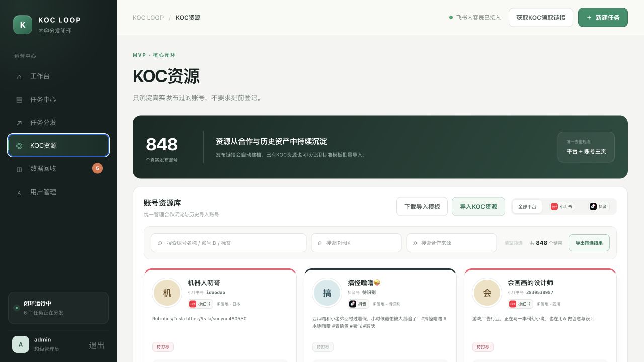This screenshot has width=644, height=362.
Task: Click 清空筛选 to reset filters
Action: (513, 243)
